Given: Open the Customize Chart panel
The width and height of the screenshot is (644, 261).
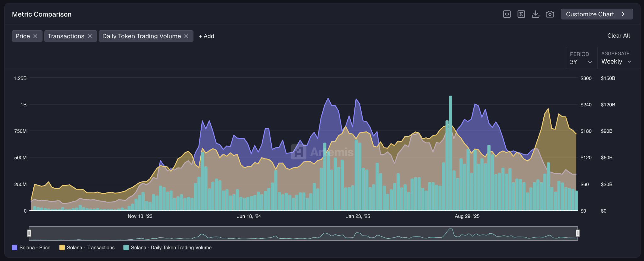Looking at the screenshot, I should click(x=597, y=14).
